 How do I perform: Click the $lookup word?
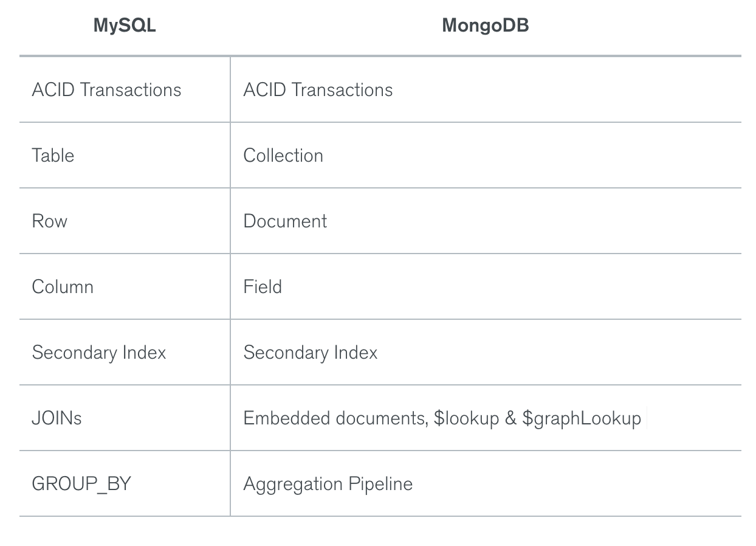pos(466,418)
